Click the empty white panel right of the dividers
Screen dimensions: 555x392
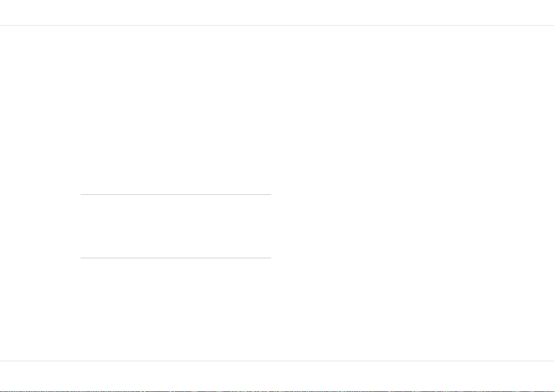click(x=413, y=193)
